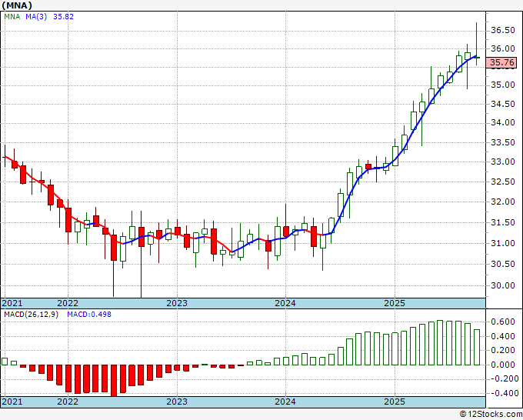Click the latest candlestick with the tallest wick
523x420 pixels.
477,44
